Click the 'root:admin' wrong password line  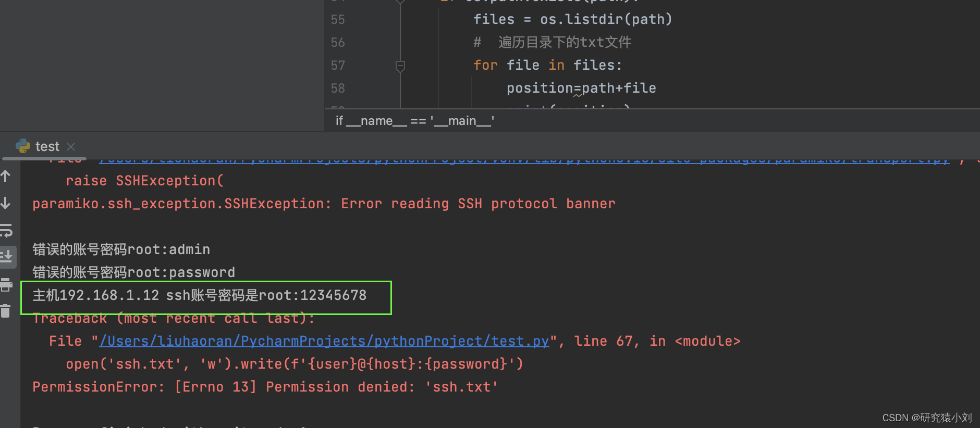121,249
